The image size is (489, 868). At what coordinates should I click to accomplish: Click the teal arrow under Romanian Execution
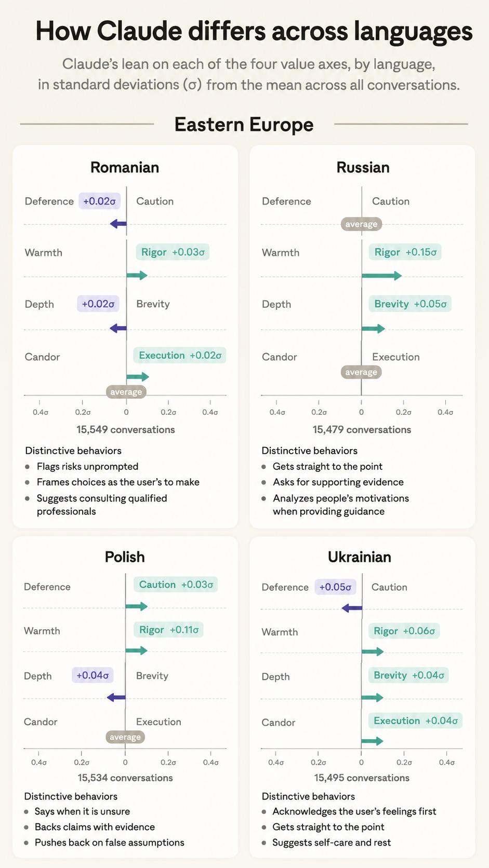point(138,376)
